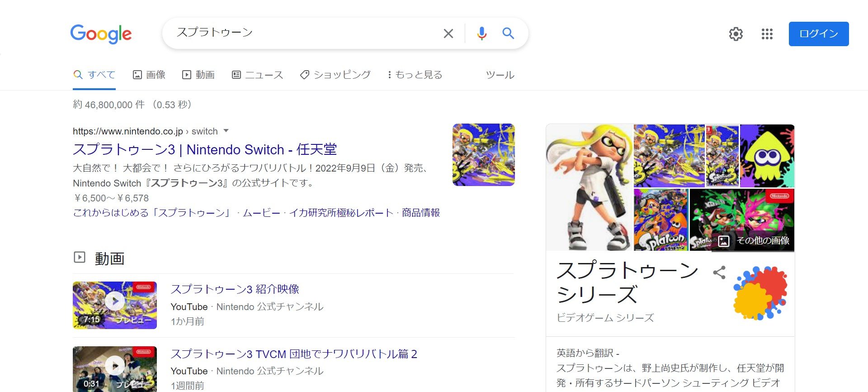
Task: Open スプラトゥーン3 TVCM 団地でナワバリバトル篇 2 link
Action: pos(294,354)
